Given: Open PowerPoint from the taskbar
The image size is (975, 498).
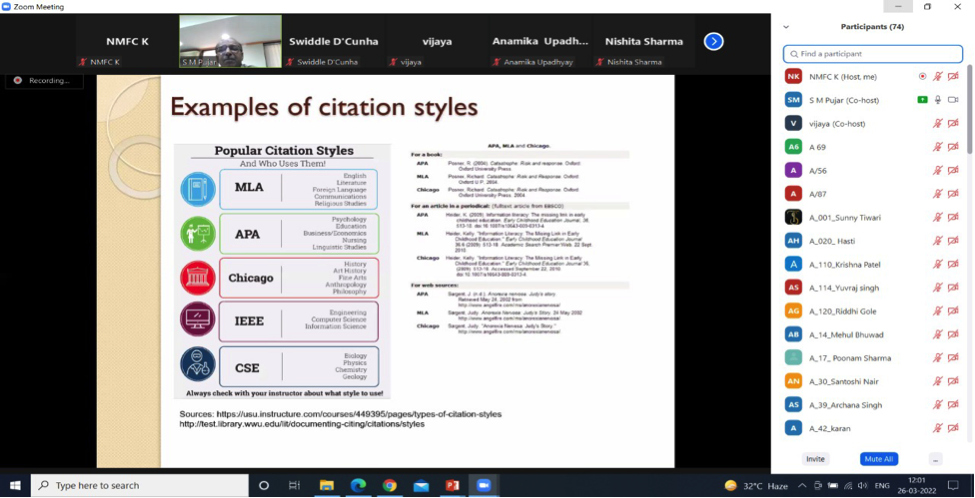Looking at the screenshot, I should coord(452,486).
